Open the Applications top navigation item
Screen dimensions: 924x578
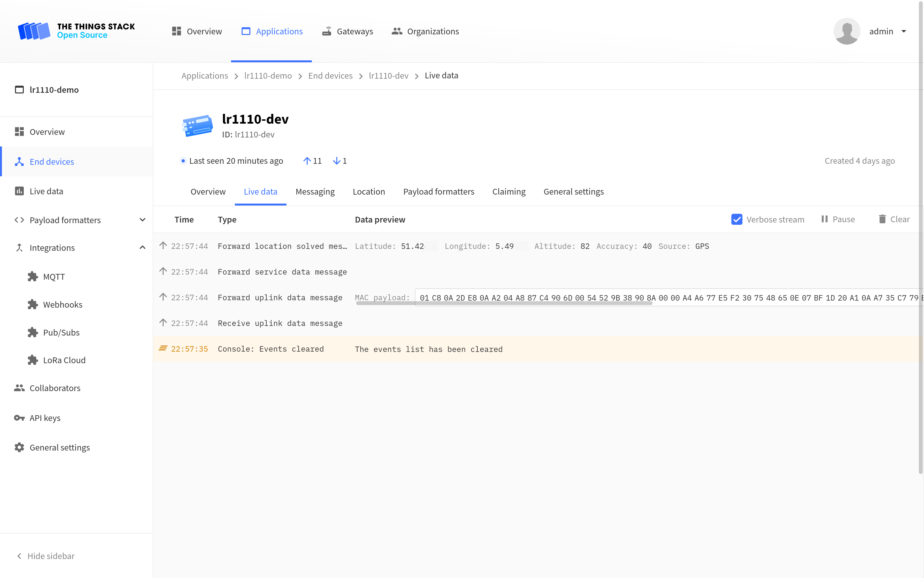click(x=272, y=31)
